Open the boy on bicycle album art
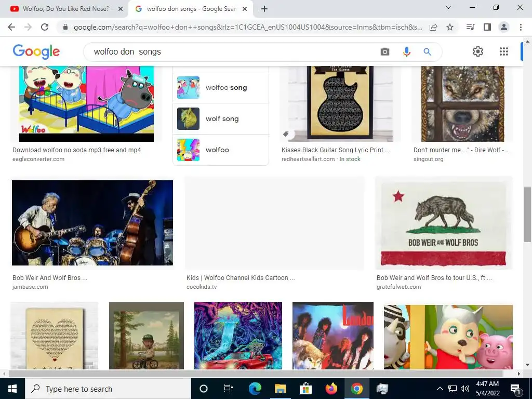 (x=146, y=336)
